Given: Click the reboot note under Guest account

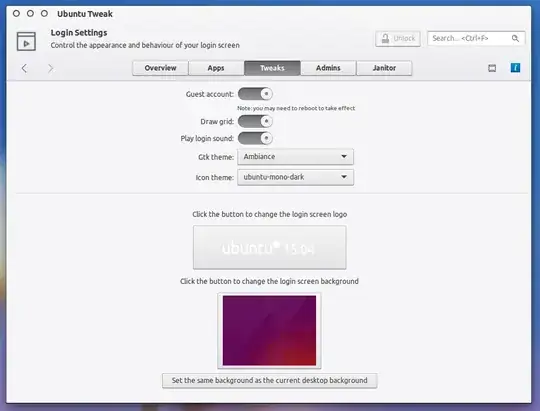Looking at the screenshot, I should click(x=296, y=108).
